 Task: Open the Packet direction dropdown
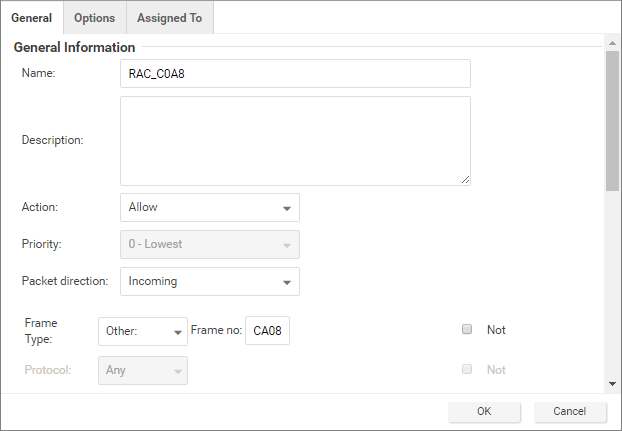pyautogui.click(x=209, y=282)
